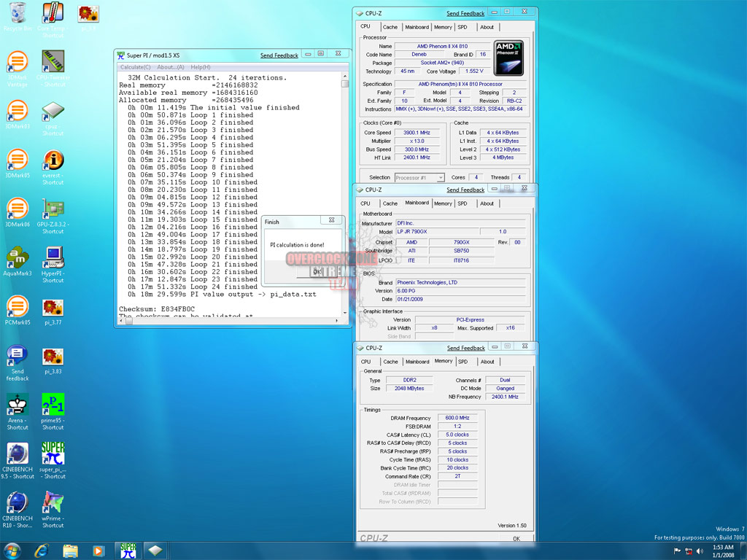Open Windows Media Player taskbar icon
Screen dimensions: 747x560
[98, 551]
